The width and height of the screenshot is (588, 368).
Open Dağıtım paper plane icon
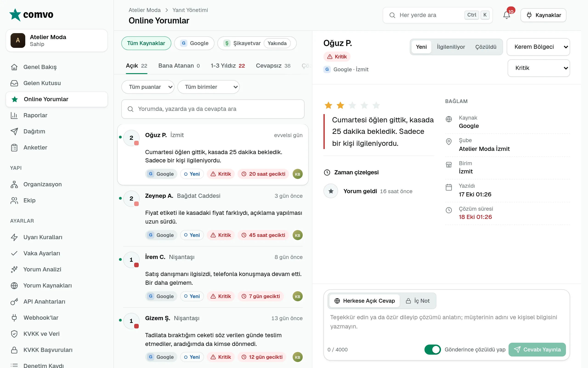click(14, 131)
